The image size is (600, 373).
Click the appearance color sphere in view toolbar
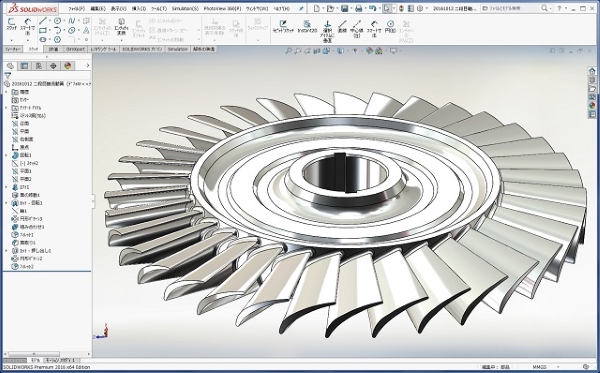click(x=369, y=50)
